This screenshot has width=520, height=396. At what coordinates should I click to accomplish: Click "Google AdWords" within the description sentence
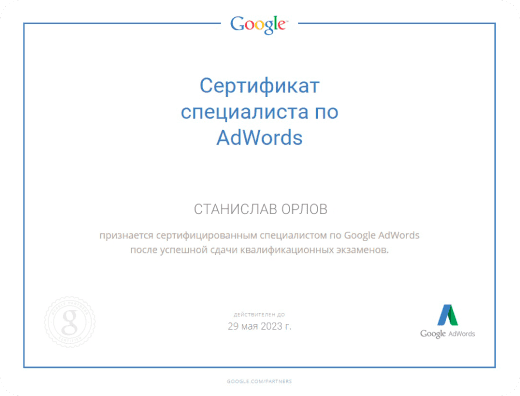[x=382, y=235]
